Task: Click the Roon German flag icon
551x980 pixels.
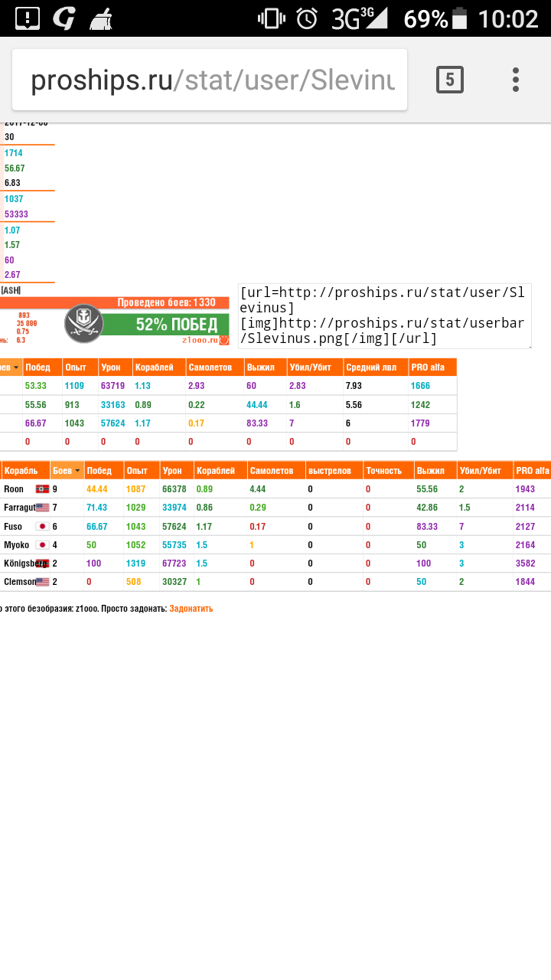Action: pyautogui.click(x=42, y=489)
